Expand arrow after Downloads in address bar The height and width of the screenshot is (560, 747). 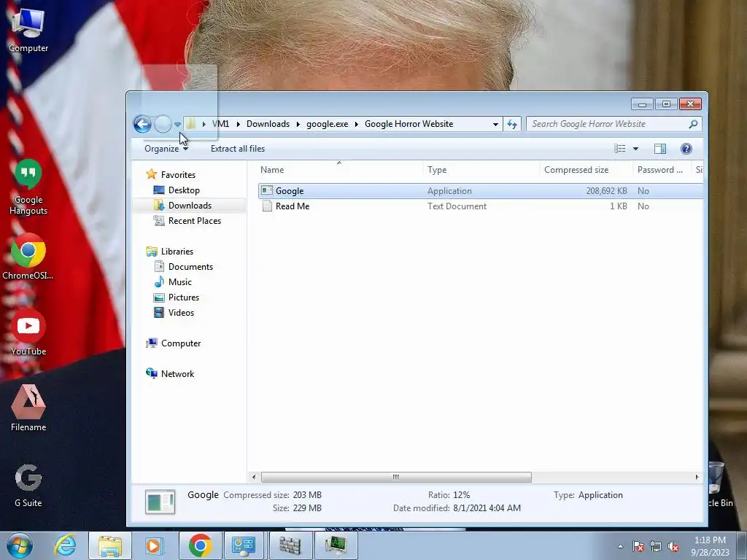pyautogui.click(x=298, y=124)
